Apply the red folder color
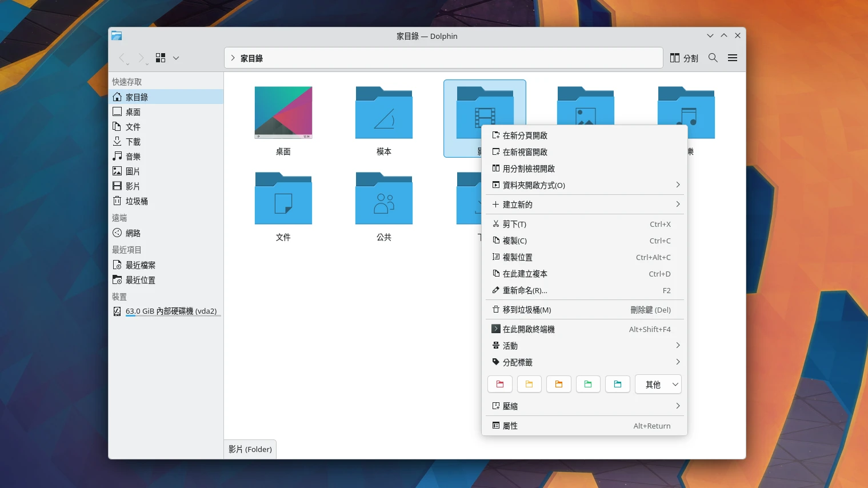This screenshot has width=868, height=488. (x=500, y=385)
